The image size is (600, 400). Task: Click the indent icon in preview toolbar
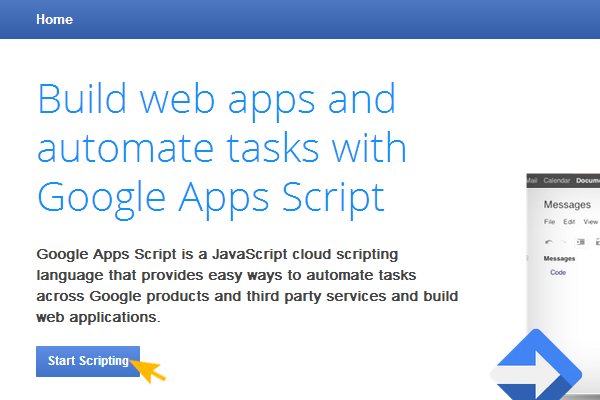click(x=580, y=241)
